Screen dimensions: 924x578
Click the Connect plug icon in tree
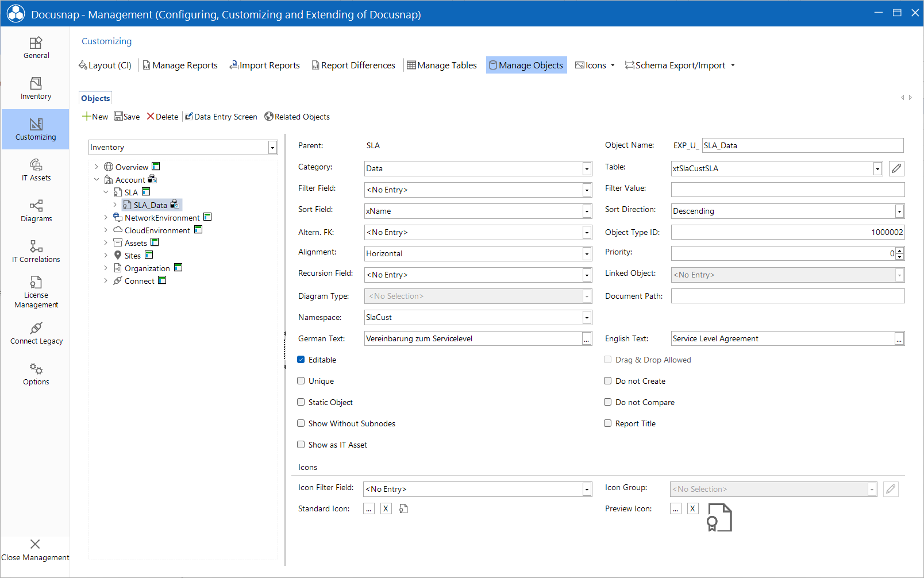click(x=118, y=280)
